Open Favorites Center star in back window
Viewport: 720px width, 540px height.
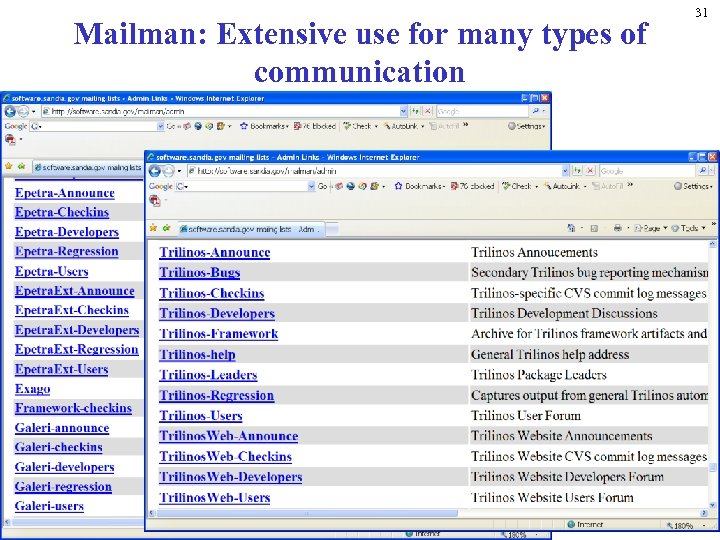pyautogui.click(x=8, y=167)
